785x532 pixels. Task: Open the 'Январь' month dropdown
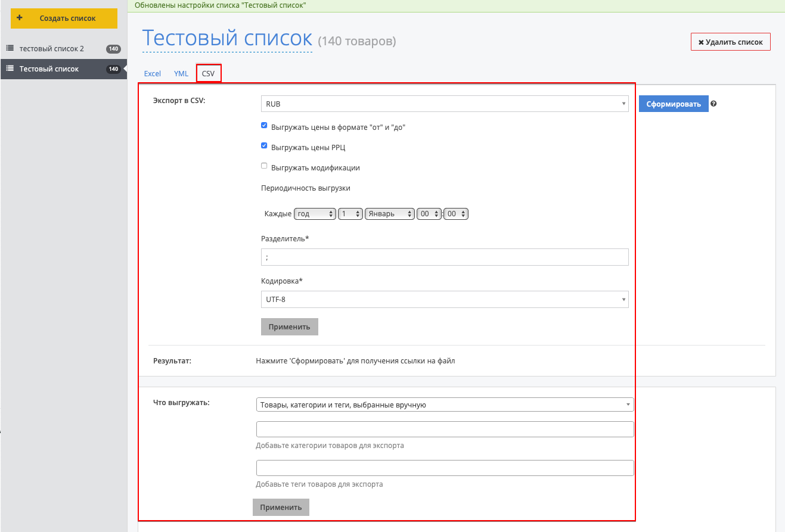[390, 214]
